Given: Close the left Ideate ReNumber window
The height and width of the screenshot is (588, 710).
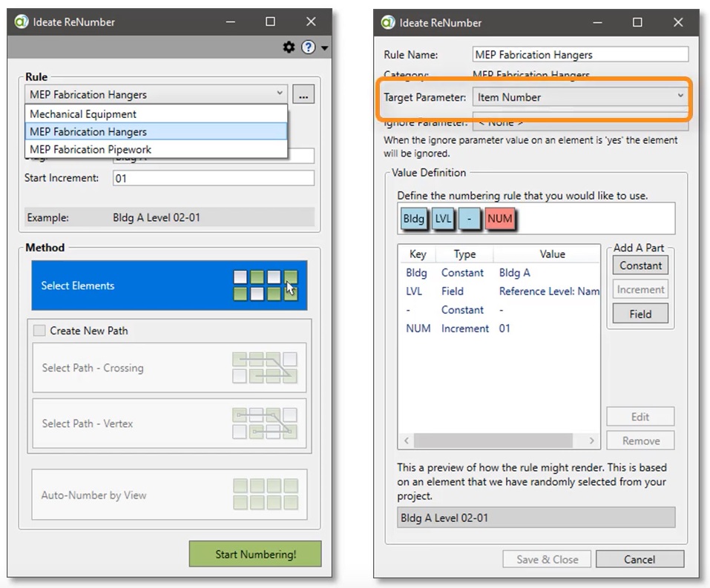Looking at the screenshot, I should [311, 22].
